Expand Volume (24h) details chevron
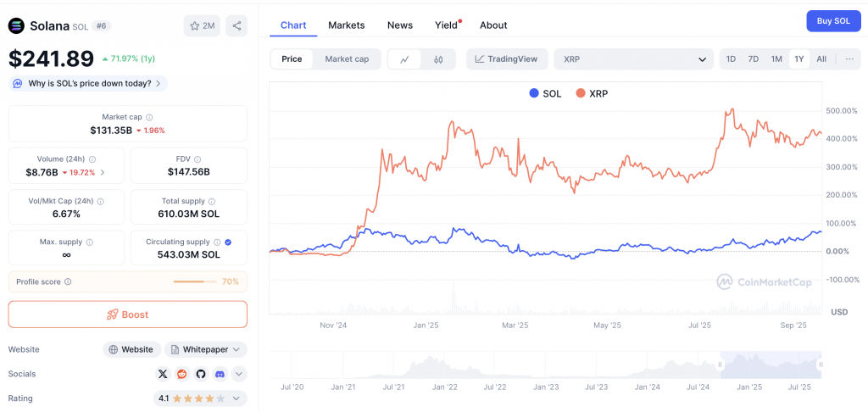 coord(103,172)
